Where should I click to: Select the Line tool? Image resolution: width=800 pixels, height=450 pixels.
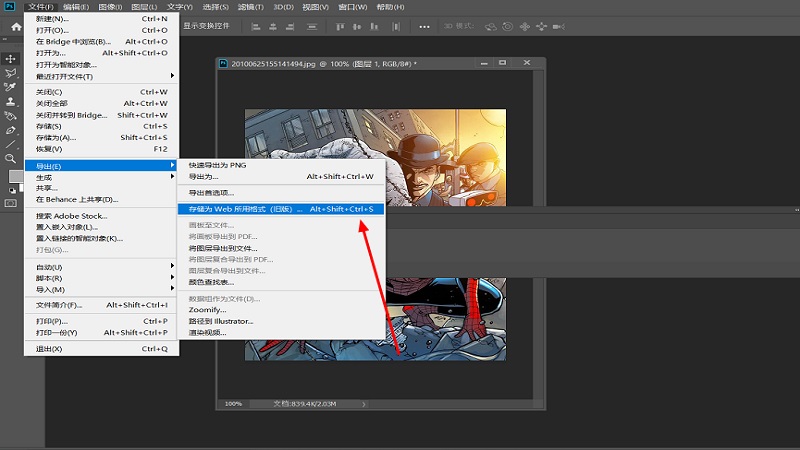point(10,144)
